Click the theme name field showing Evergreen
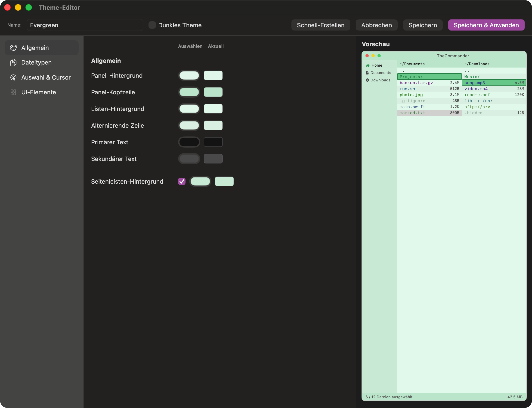This screenshot has width=532, height=408. point(85,25)
